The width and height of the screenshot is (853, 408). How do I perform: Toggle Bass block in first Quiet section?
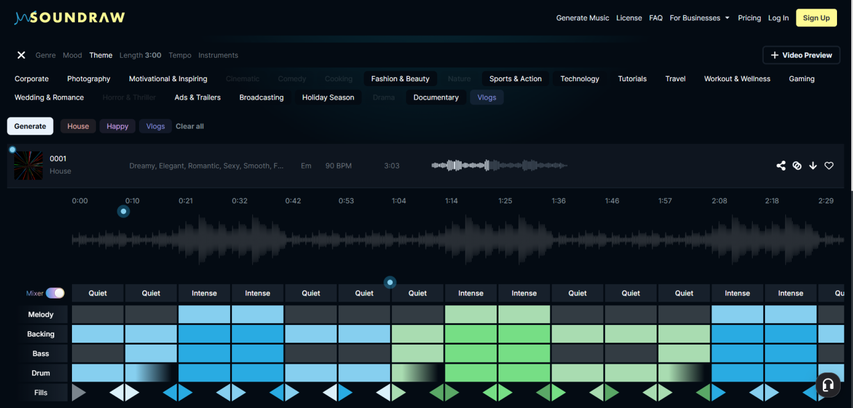[98, 354]
